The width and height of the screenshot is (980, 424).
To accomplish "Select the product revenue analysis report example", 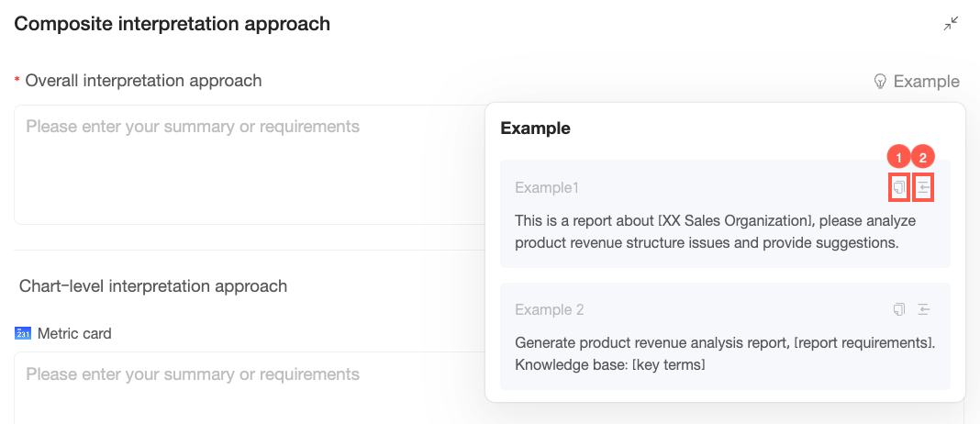I will click(x=724, y=353).
